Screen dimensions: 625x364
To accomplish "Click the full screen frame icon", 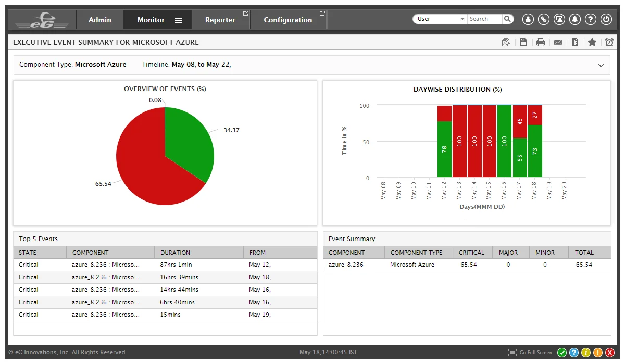I will (512, 353).
